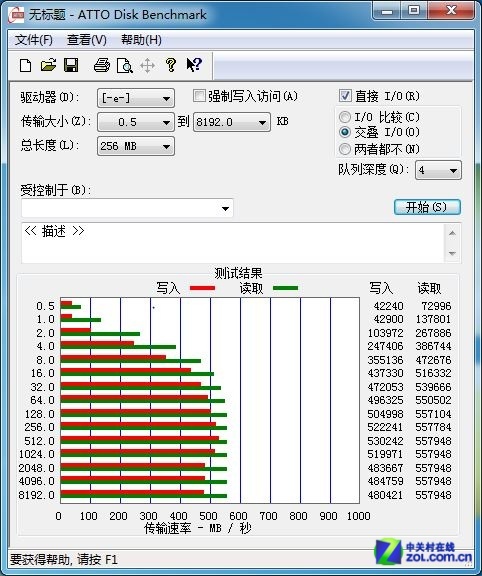Screen dimensions: 482x576
Task: Expand the transfer size start dropdown 0.5
Action: pyautogui.click(x=136, y=122)
